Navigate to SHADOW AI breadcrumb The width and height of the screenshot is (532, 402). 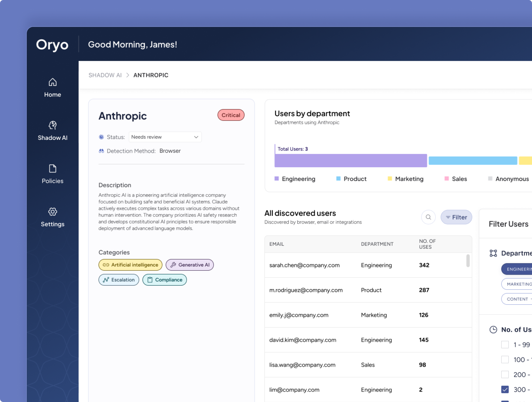105,75
